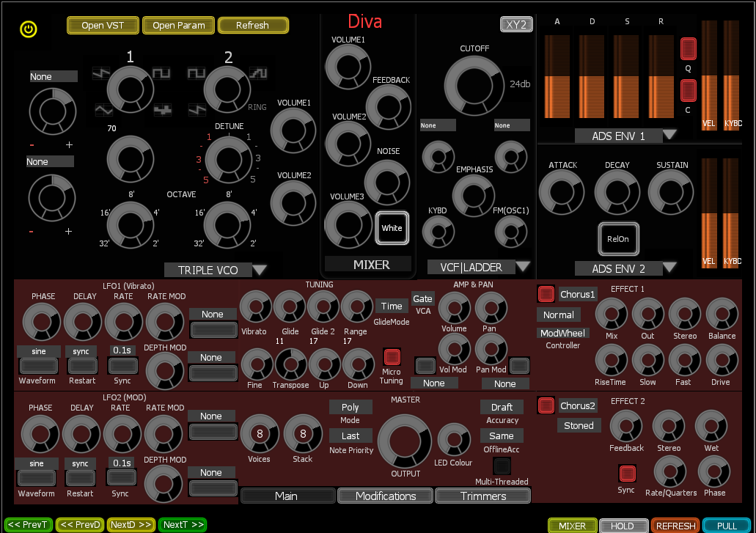Click the NextD >> button

[x=131, y=525]
